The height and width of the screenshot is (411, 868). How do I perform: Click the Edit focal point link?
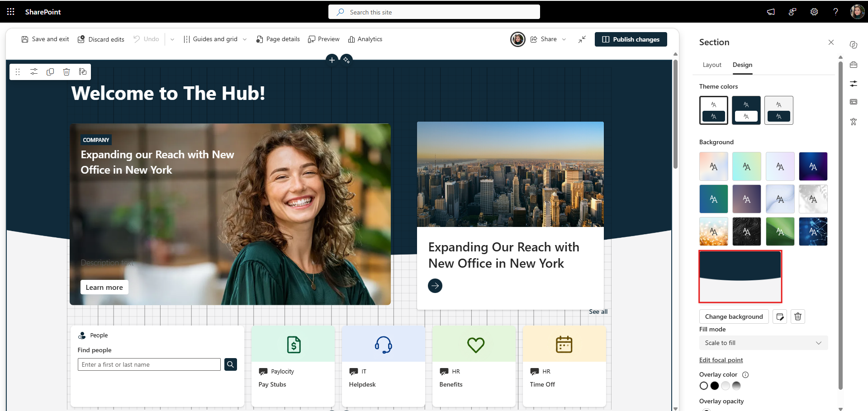(x=721, y=360)
